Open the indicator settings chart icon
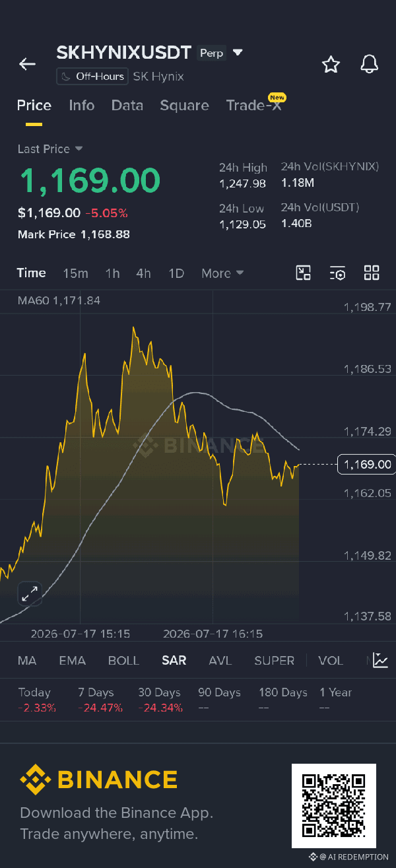Image resolution: width=396 pixels, height=868 pixels. [380, 660]
